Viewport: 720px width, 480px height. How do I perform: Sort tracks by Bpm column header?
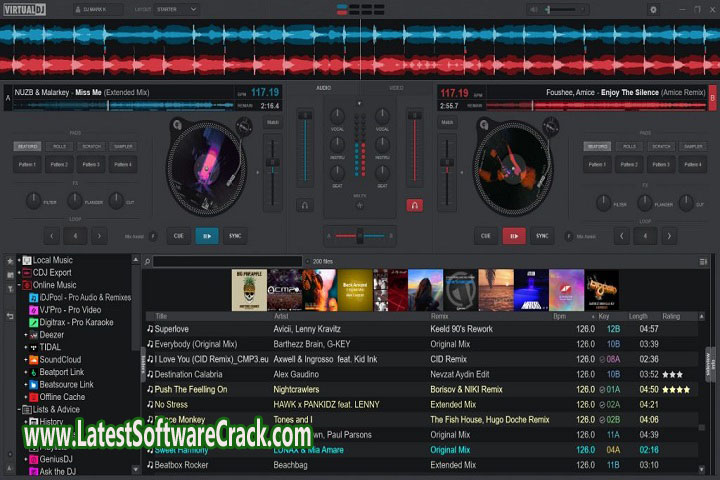point(559,316)
